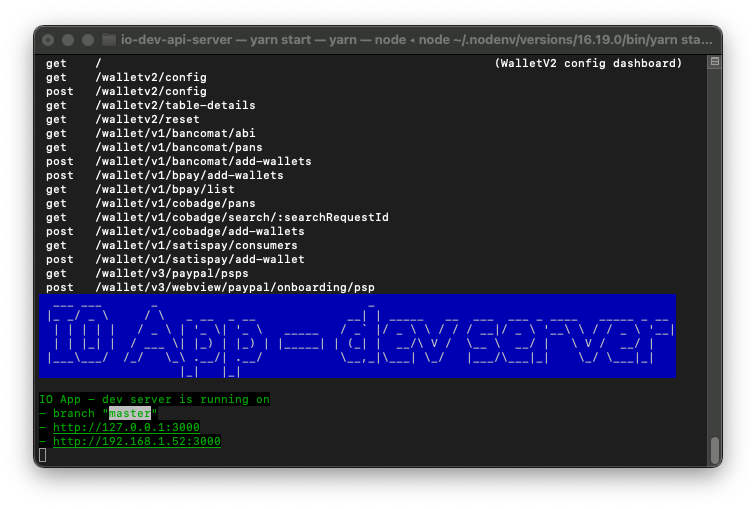Viewport: 756px width, 509px height.
Task: Open the http://192.168.1.52:3000 link
Action: click(137, 441)
